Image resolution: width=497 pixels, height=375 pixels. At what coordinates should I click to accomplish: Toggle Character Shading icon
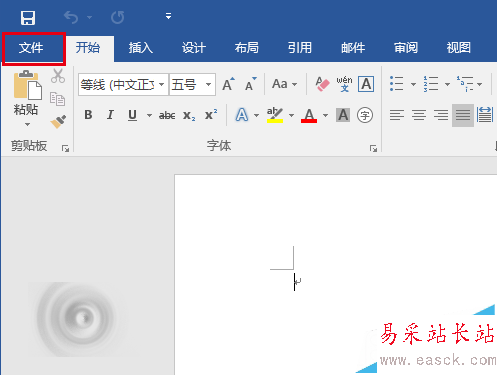point(343,115)
